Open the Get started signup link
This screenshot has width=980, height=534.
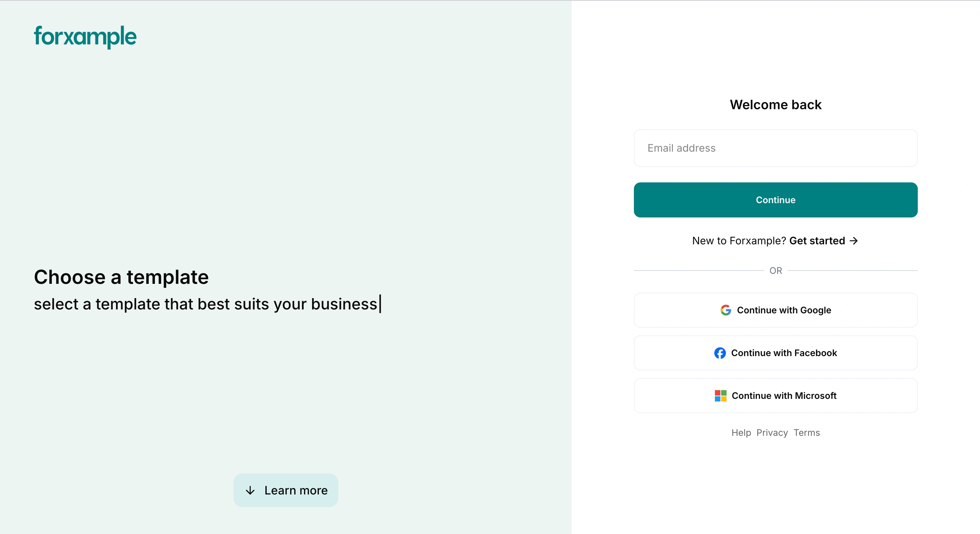coord(817,241)
